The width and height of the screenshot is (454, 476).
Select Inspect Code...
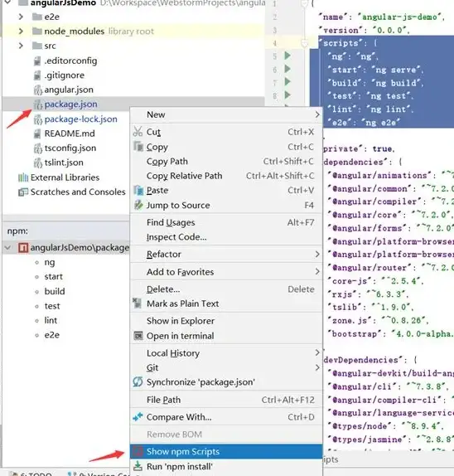tap(226, 237)
